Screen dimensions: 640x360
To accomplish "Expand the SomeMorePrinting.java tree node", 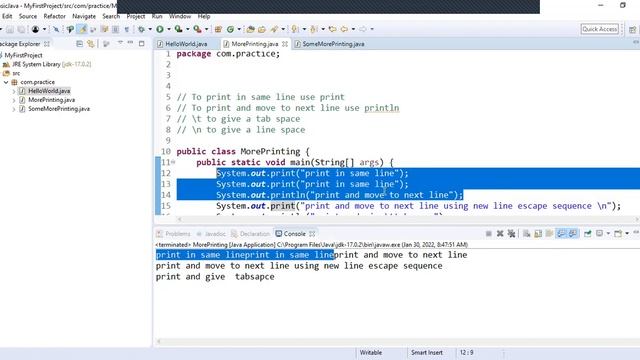I will point(14,109).
